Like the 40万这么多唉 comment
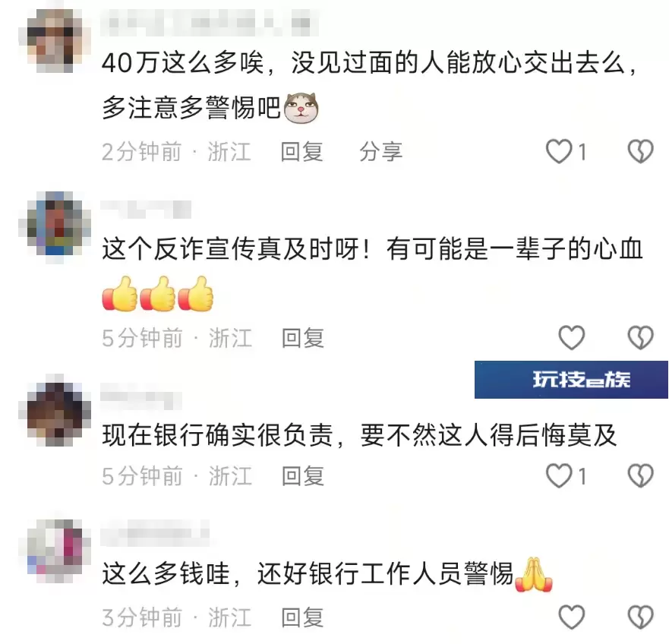This screenshot has width=669, height=644. [559, 151]
